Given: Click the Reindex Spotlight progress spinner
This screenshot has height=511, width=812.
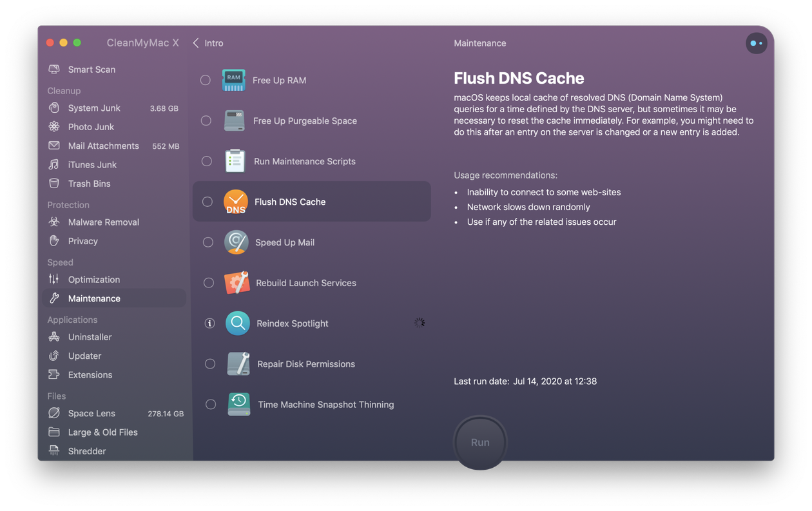Looking at the screenshot, I should [420, 323].
